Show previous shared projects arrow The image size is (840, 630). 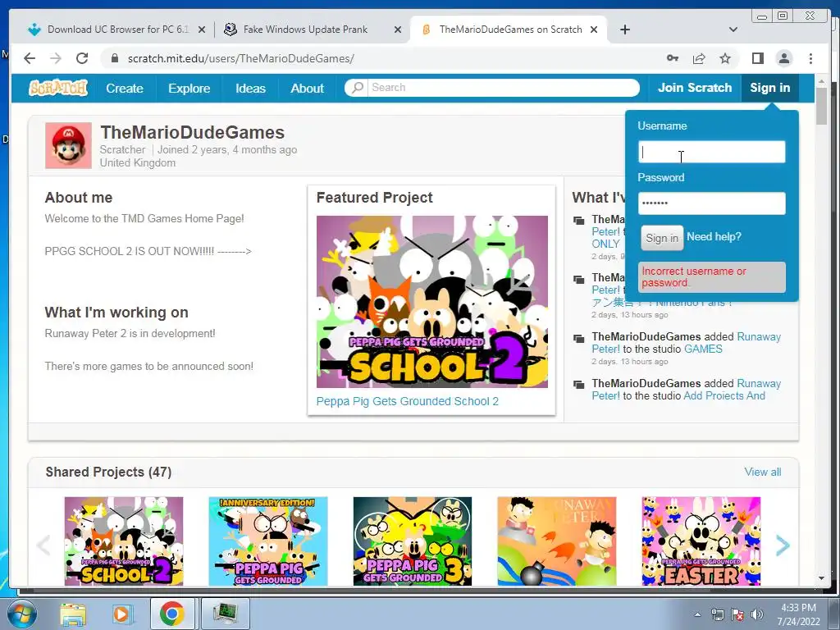tap(43, 546)
